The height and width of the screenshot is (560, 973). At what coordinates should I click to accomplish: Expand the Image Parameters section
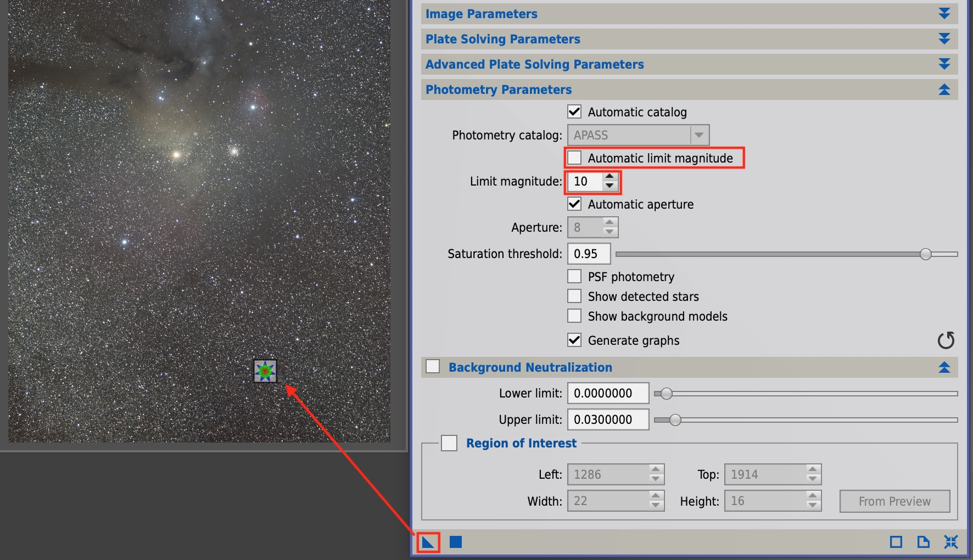click(x=944, y=14)
